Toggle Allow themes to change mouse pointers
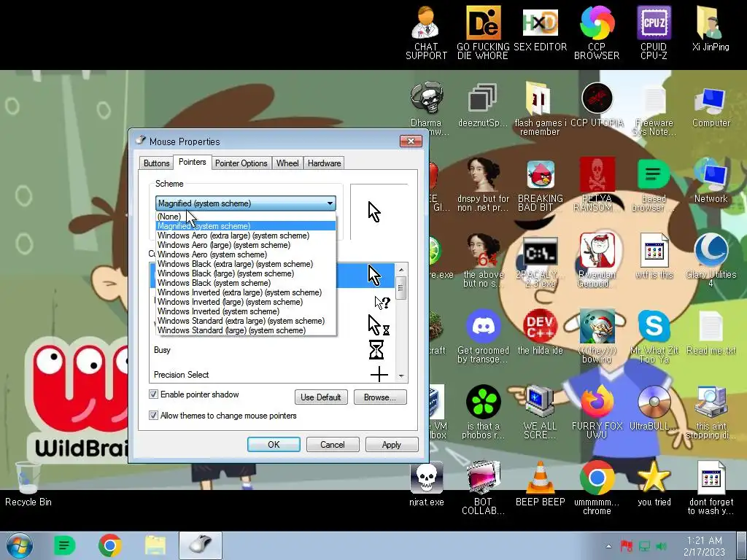Screen dimensions: 747x560 (x=153, y=415)
